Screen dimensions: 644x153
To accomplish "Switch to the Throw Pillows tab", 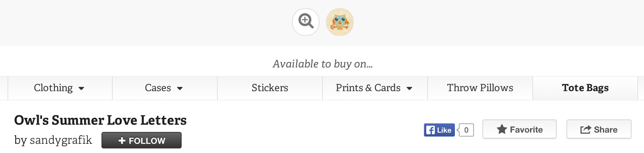I will pos(480,88).
